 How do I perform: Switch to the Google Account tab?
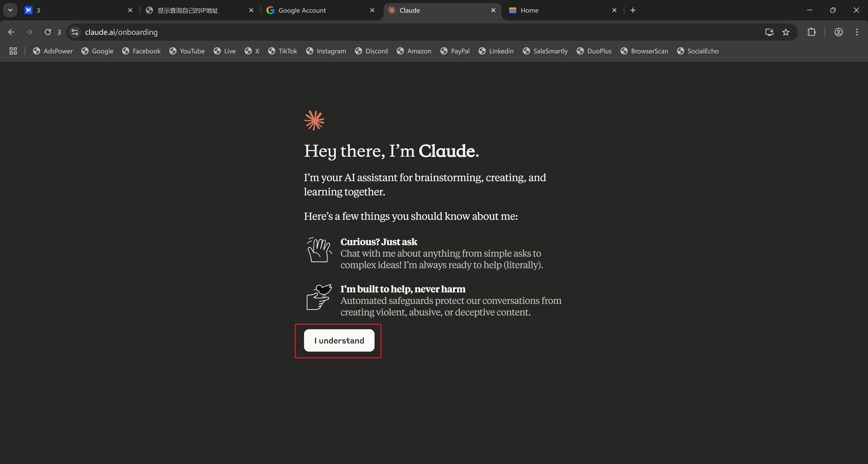320,10
